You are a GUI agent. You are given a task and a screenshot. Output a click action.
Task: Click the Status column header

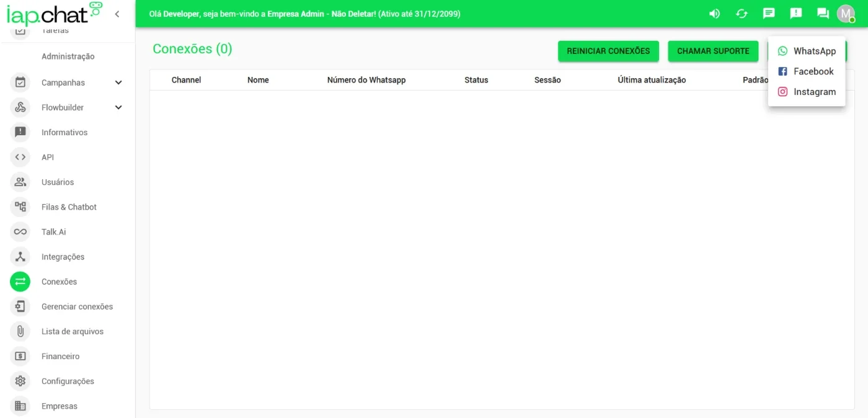[x=476, y=80]
